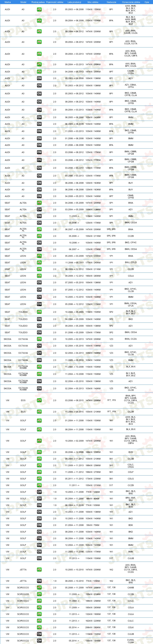Select the Moc silnika column header
Image resolution: width=153 pixels, height=644 pixels.
pyautogui.click(x=93, y=2)
